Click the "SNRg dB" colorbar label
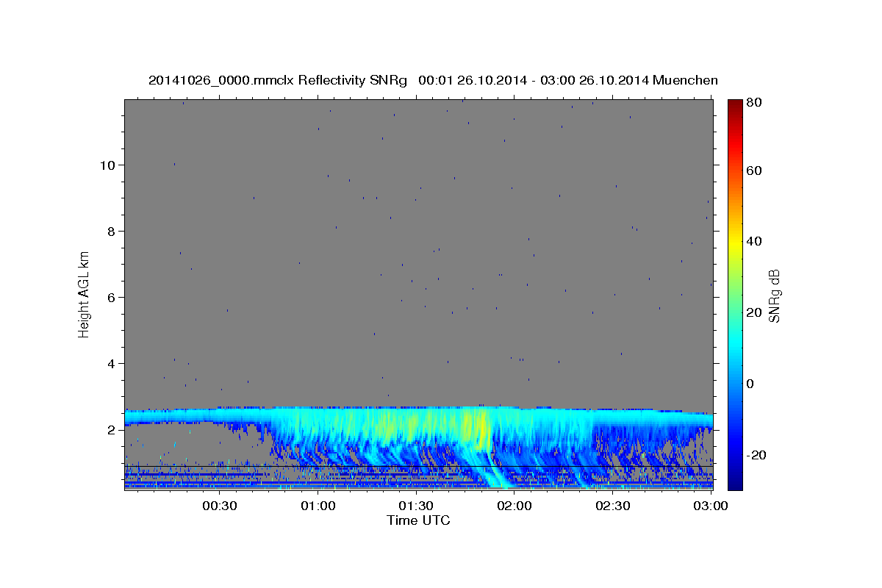This screenshot has height=588, width=882. click(774, 295)
